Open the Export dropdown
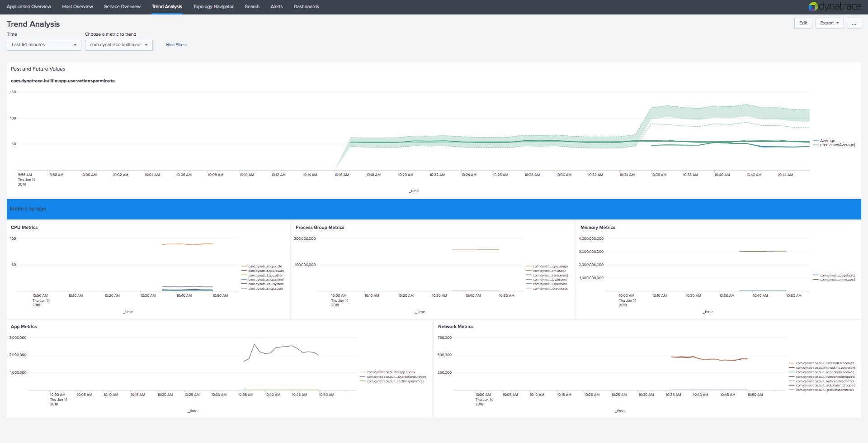Viewport: 868px width, 443px height. pyautogui.click(x=830, y=23)
